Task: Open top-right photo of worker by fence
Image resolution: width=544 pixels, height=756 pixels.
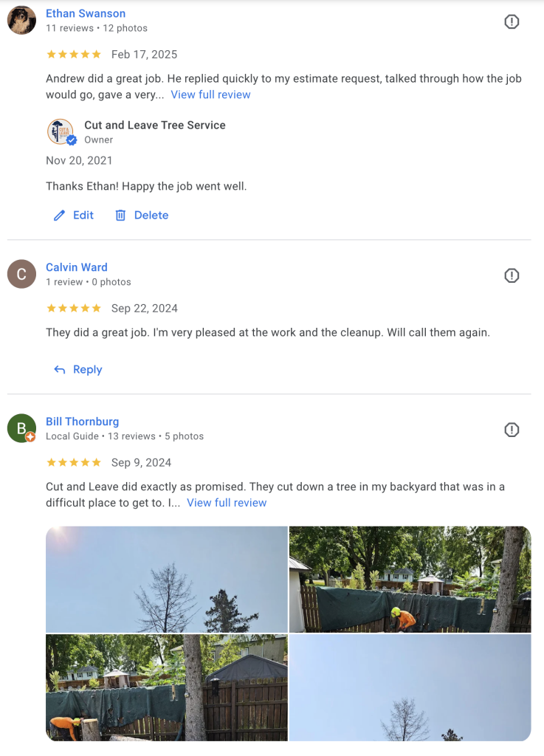Action: 410,580
